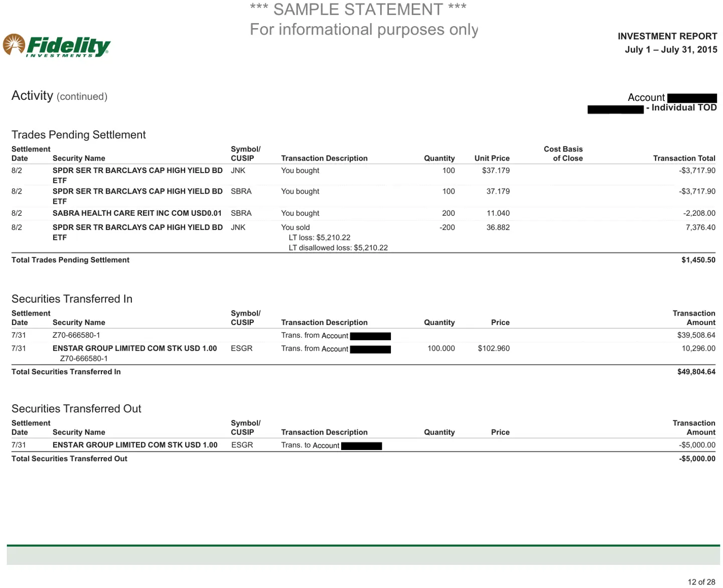Click the Cost Basis of Close column header
The image size is (723, 588).
tap(563, 154)
